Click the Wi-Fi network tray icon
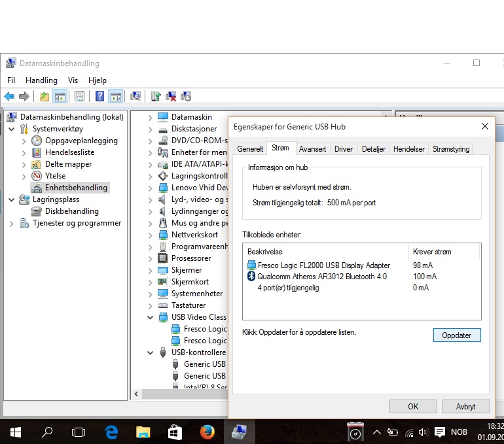The height and width of the screenshot is (444, 504). point(409,433)
